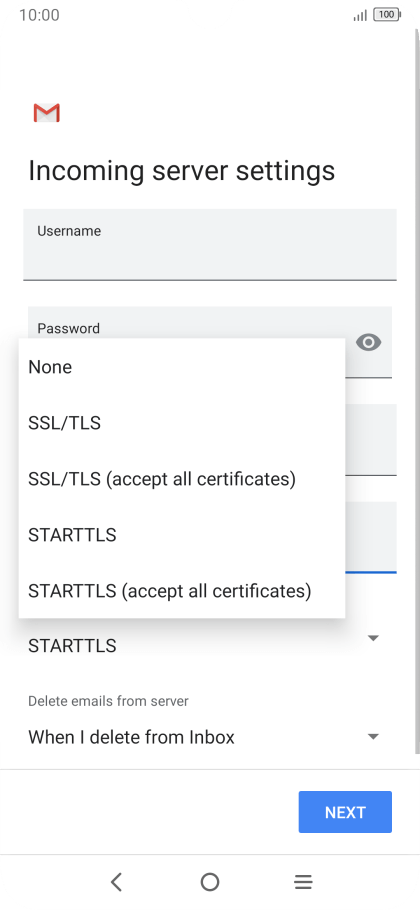Click the Gmail logo icon

point(46,113)
